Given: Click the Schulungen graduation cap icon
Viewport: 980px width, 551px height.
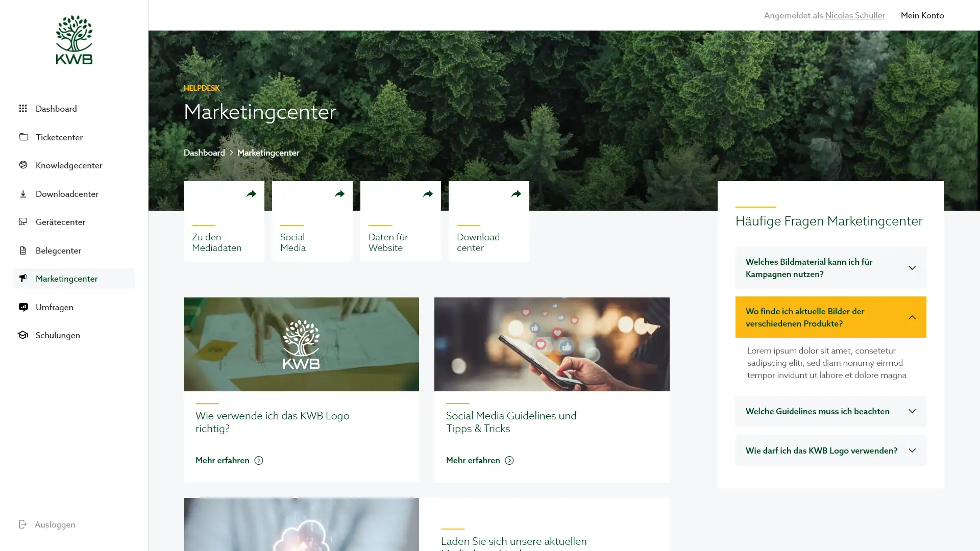Looking at the screenshot, I should [x=23, y=335].
